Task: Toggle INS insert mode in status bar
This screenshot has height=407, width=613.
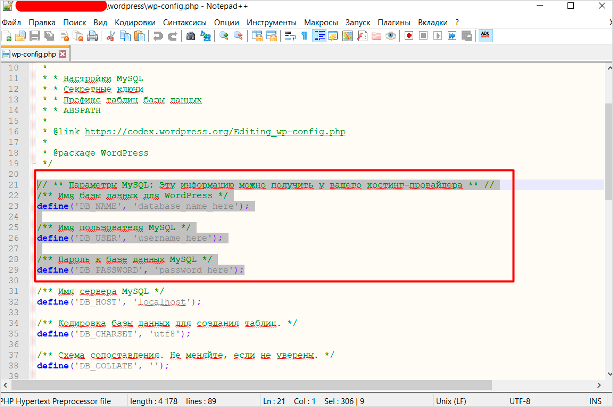Action: click(596, 400)
